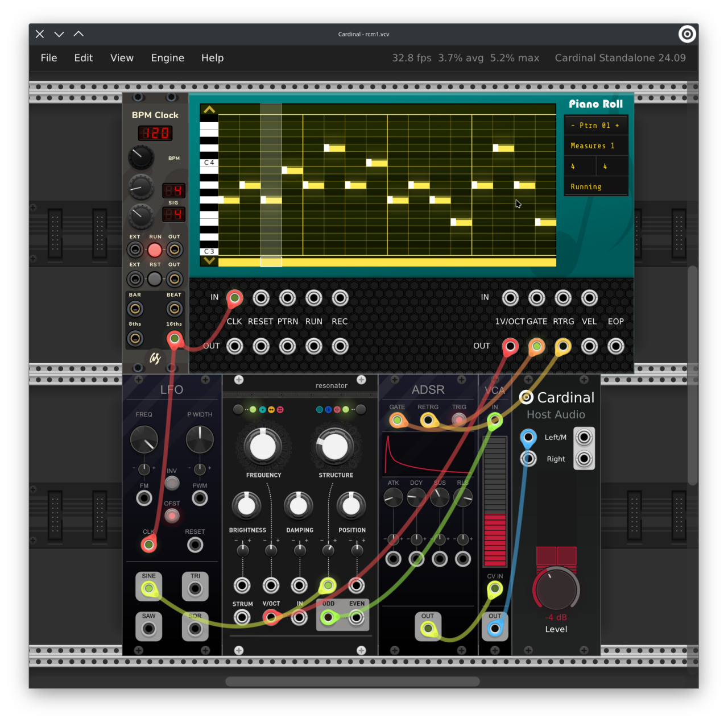Click the Running status in Piano Roll
The height and width of the screenshot is (723, 728).
click(586, 186)
